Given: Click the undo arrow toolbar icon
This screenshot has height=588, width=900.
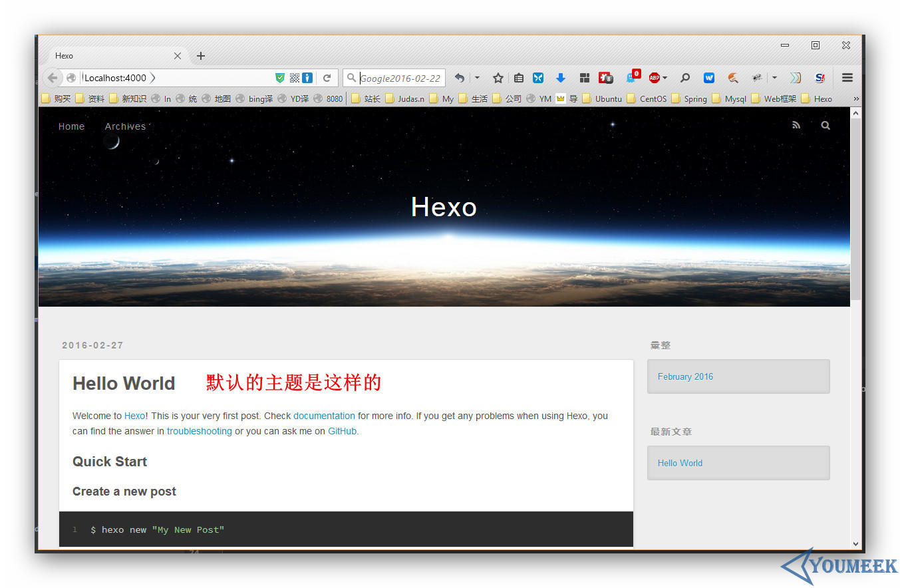Looking at the screenshot, I should click(x=459, y=78).
